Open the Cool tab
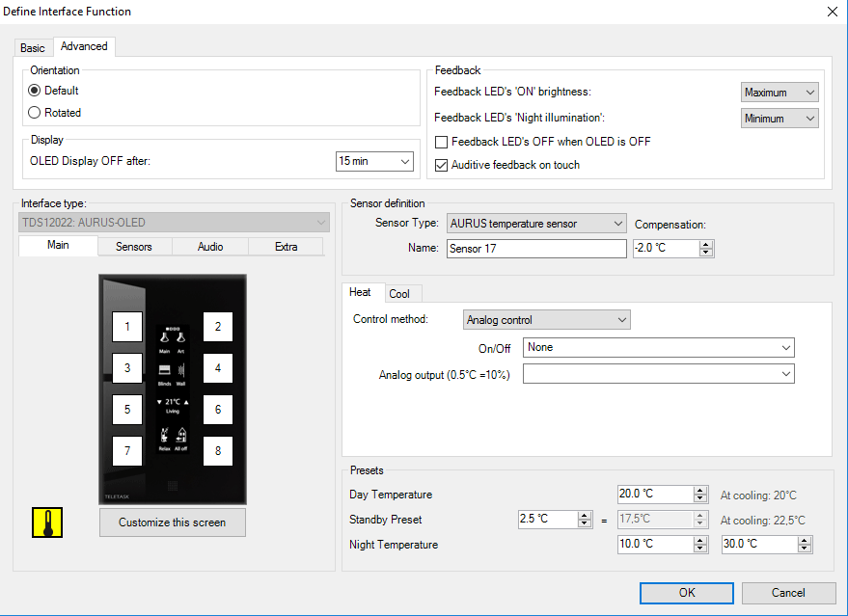Screen dimensions: 848x616 pos(399,294)
